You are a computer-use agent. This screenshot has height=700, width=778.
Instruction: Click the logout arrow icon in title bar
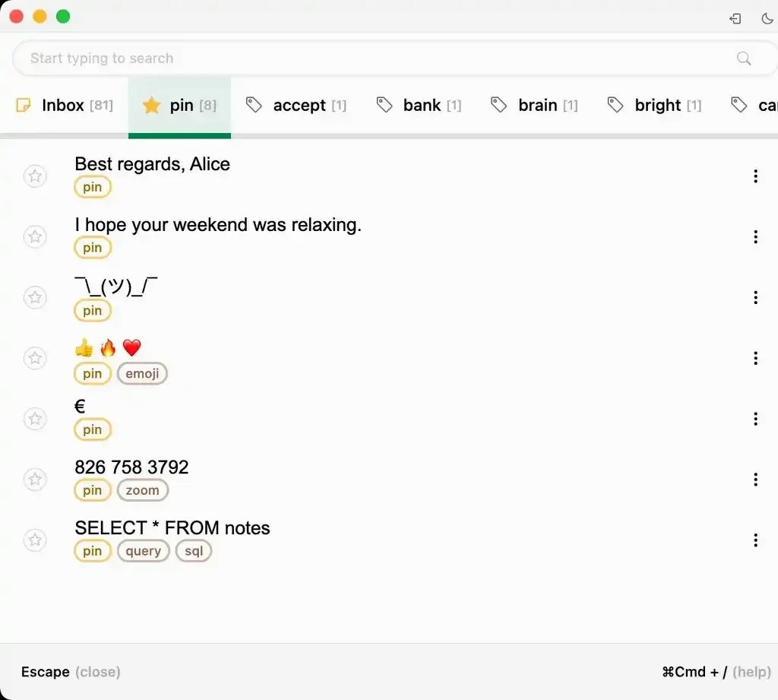[735, 19]
